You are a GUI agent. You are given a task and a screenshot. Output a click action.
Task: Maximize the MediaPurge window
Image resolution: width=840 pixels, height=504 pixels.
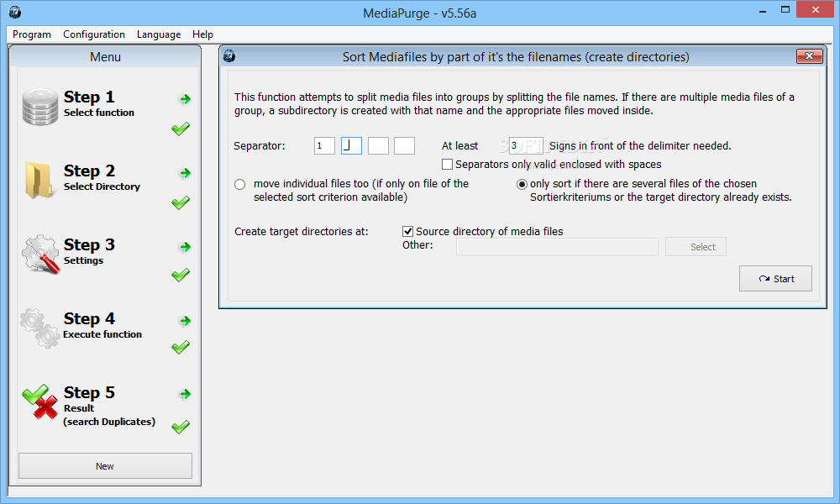(x=785, y=9)
